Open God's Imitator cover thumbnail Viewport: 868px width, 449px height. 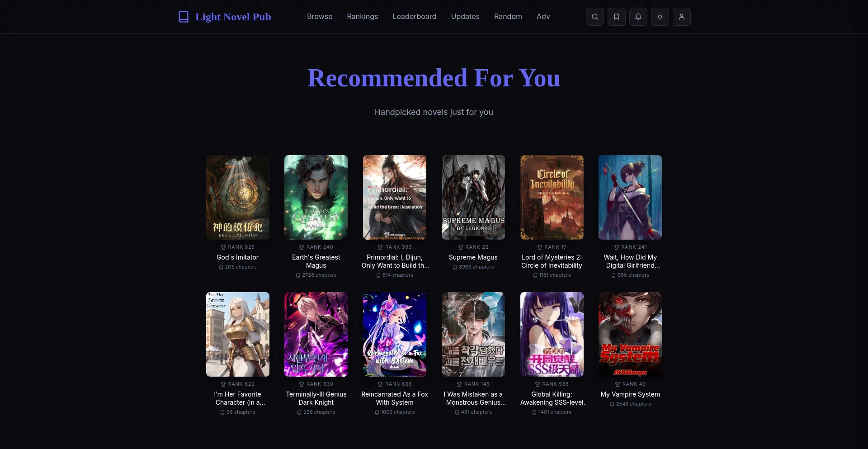pos(238,197)
